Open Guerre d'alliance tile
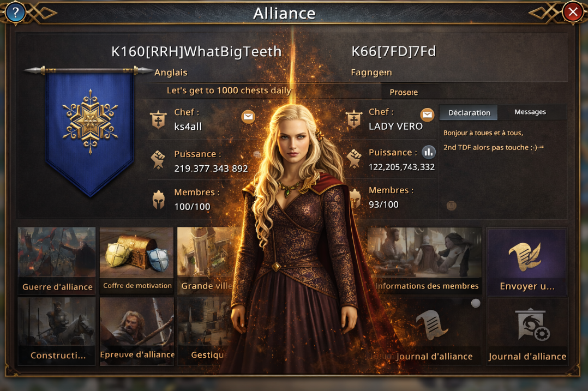 tap(57, 261)
